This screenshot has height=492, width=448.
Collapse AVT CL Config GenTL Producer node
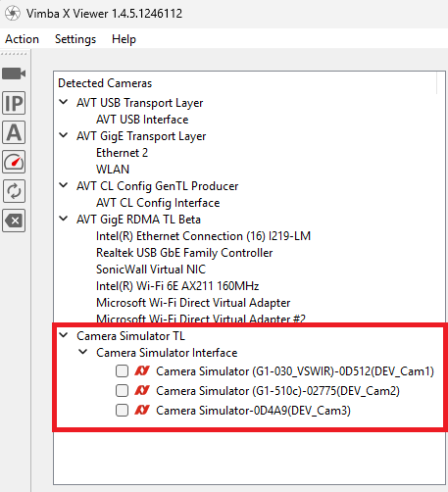pos(64,185)
